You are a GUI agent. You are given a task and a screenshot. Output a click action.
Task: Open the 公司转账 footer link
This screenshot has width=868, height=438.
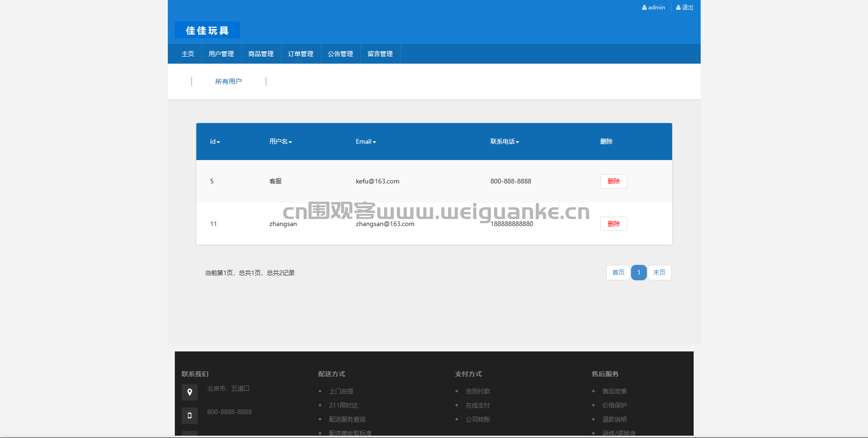(478, 419)
